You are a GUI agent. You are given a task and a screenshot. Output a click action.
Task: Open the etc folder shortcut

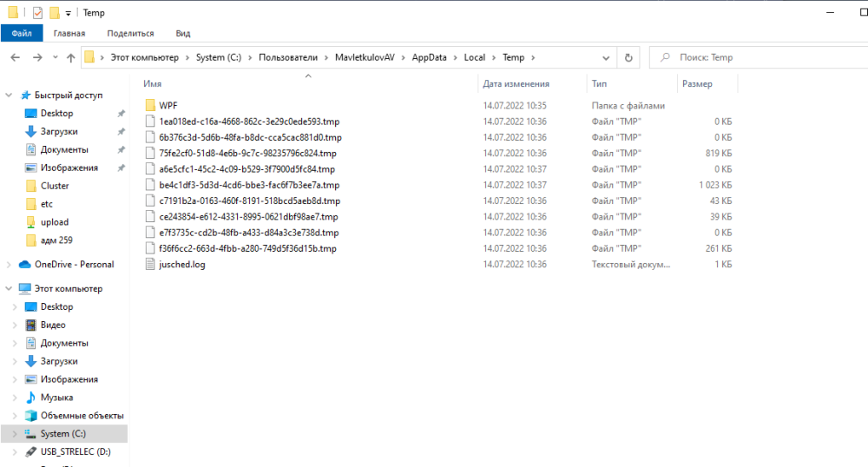pyautogui.click(x=47, y=204)
